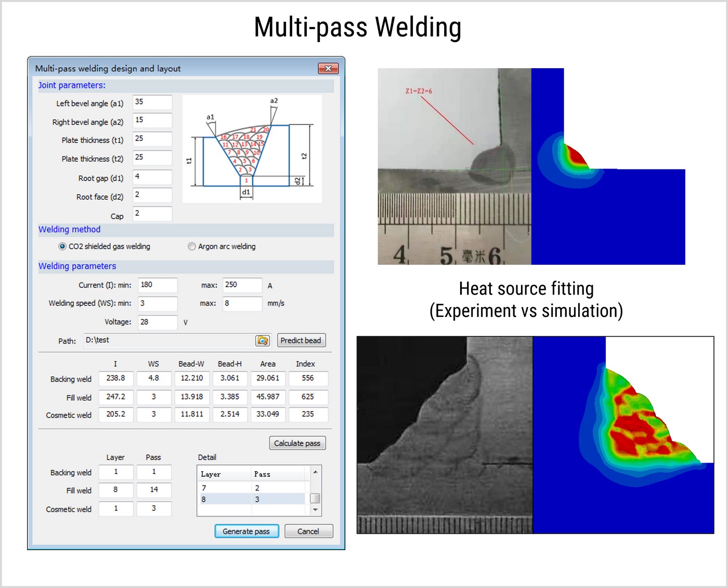
Task: Click the Left bevel angle (a1) field
Action: (152, 103)
